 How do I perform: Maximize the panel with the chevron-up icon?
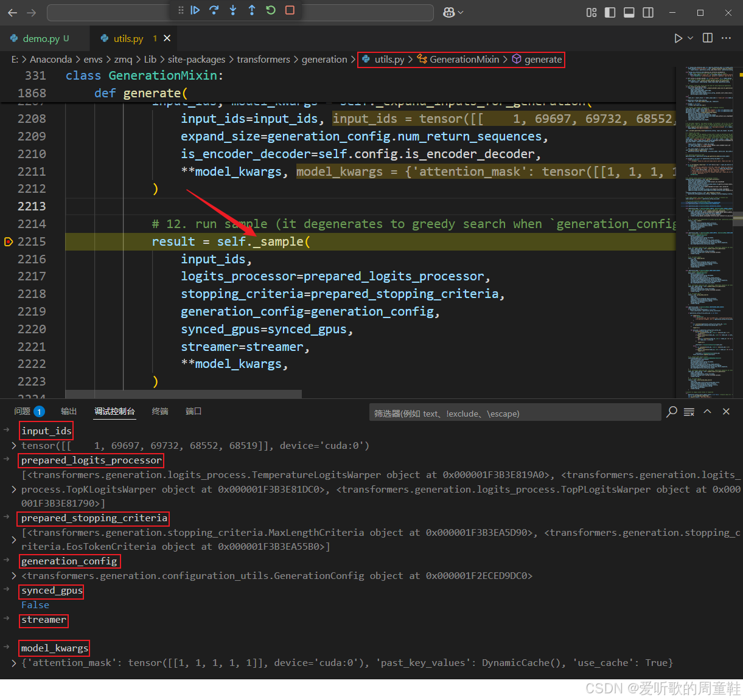coord(708,412)
